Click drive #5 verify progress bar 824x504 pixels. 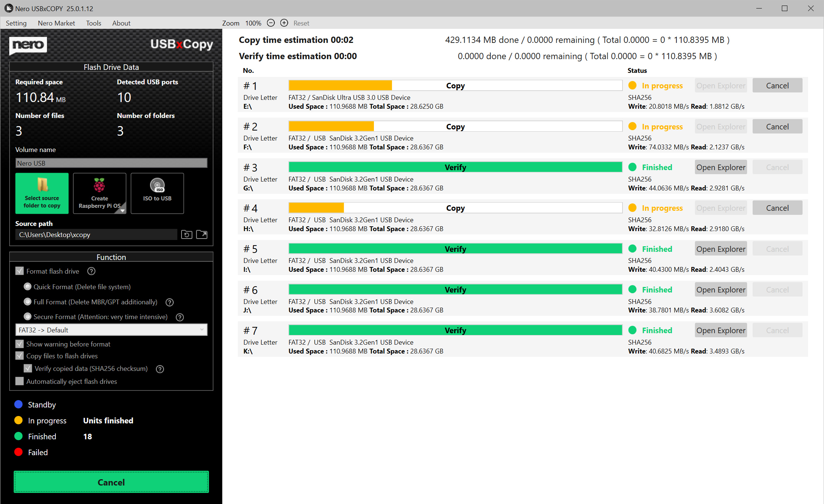[455, 249]
